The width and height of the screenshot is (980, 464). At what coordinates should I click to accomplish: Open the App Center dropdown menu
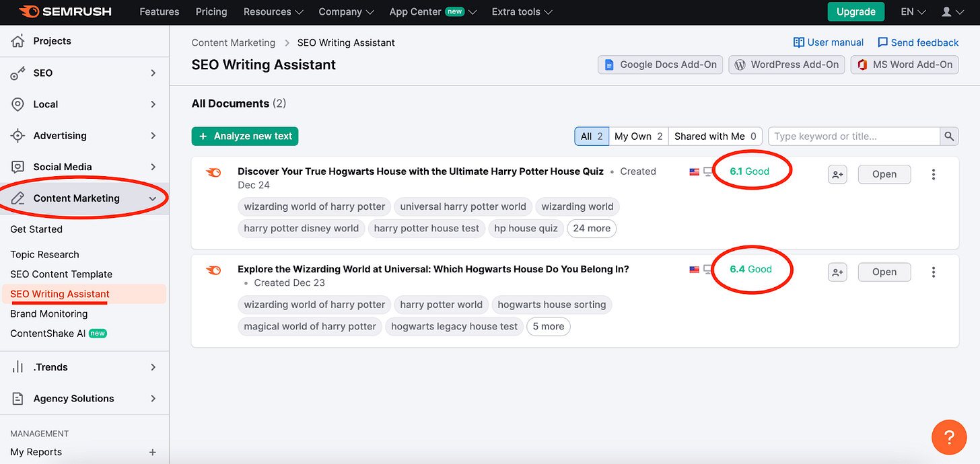point(433,11)
